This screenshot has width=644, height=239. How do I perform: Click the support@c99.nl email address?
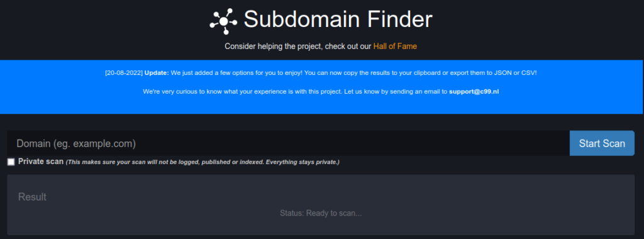click(474, 92)
